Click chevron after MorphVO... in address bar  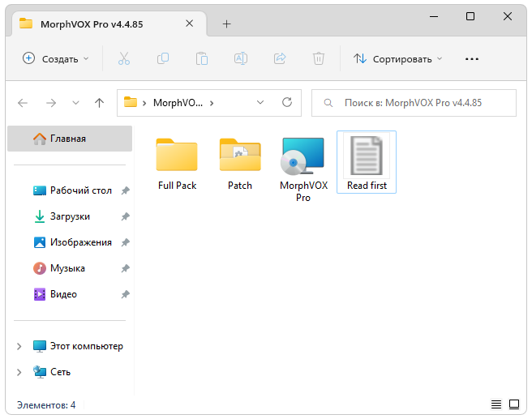[x=212, y=103]
